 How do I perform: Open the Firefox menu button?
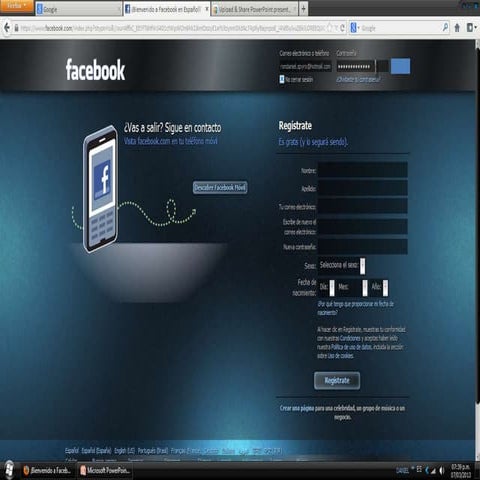pos(16,6)
